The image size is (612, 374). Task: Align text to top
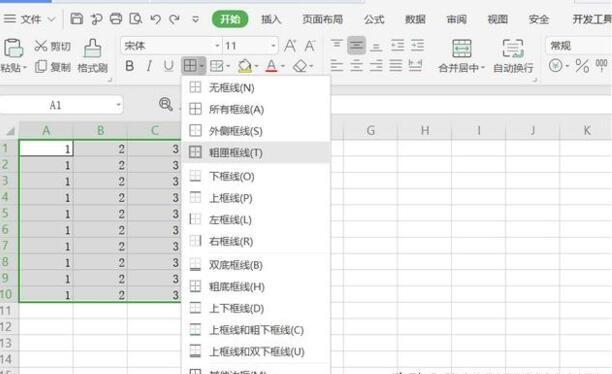tap(336, 45)
